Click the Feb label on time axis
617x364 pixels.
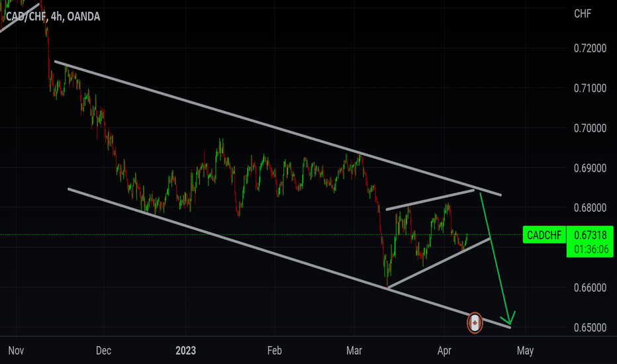point(274,350)
